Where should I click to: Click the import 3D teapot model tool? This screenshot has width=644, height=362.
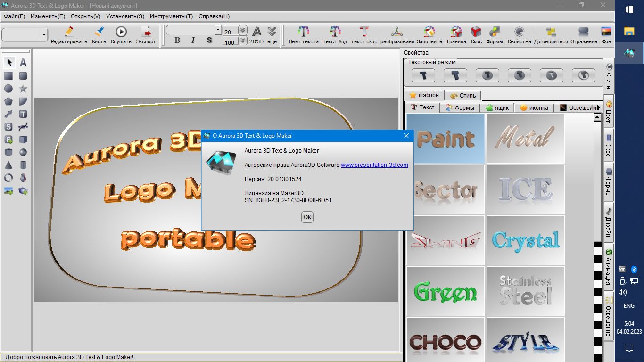(23, 191)
